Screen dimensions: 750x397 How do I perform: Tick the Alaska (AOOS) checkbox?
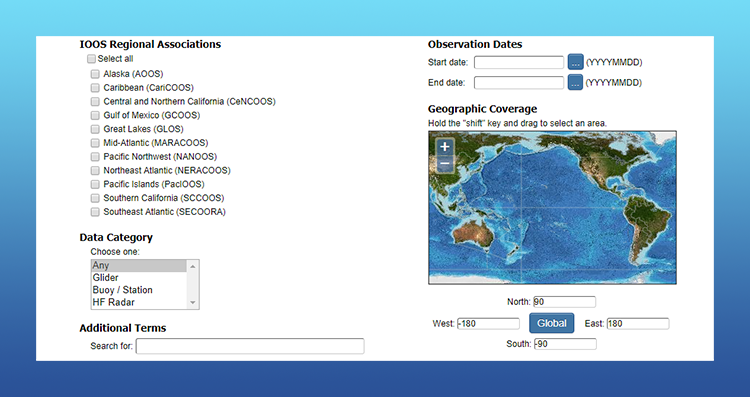(x=95, y=74)
